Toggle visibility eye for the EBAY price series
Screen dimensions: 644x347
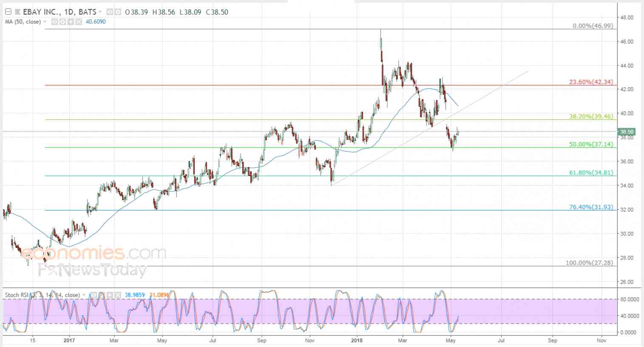point(109,12)
